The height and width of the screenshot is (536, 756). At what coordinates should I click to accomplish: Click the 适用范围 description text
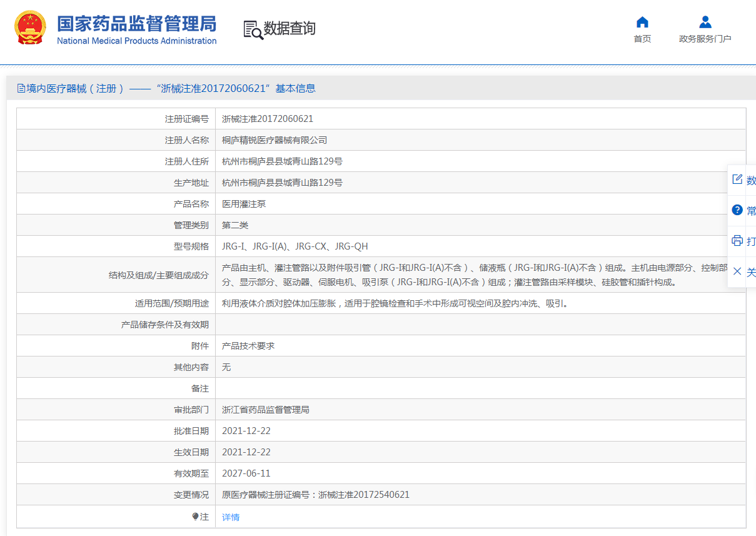tap(395, 303)
